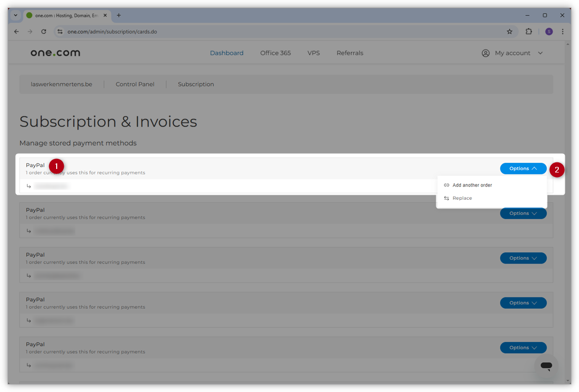Viewport: 579px width, 392px height.
Task: Click the swap arrows icon beside Replace
Action: 446,198
